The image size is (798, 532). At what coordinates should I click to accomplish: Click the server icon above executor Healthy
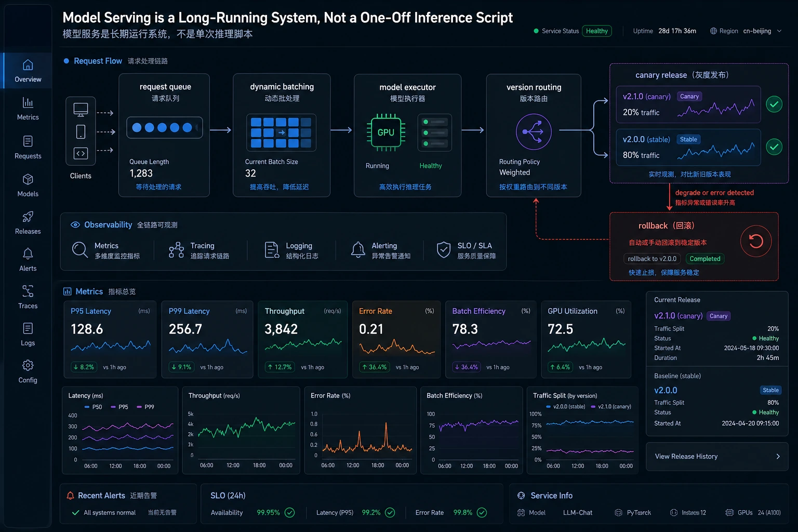[434, 132]
